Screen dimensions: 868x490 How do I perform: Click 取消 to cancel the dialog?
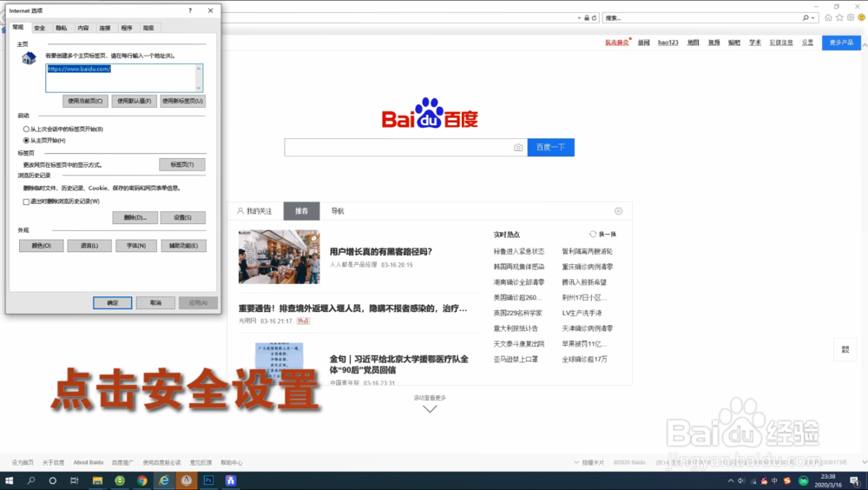click(155, 302)
